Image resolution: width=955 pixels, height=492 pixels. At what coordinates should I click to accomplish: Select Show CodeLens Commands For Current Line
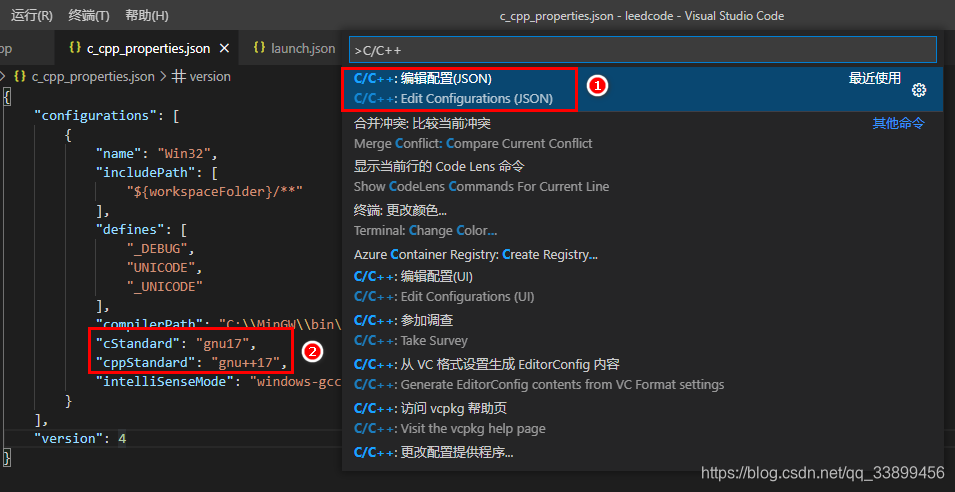point(643,176)
